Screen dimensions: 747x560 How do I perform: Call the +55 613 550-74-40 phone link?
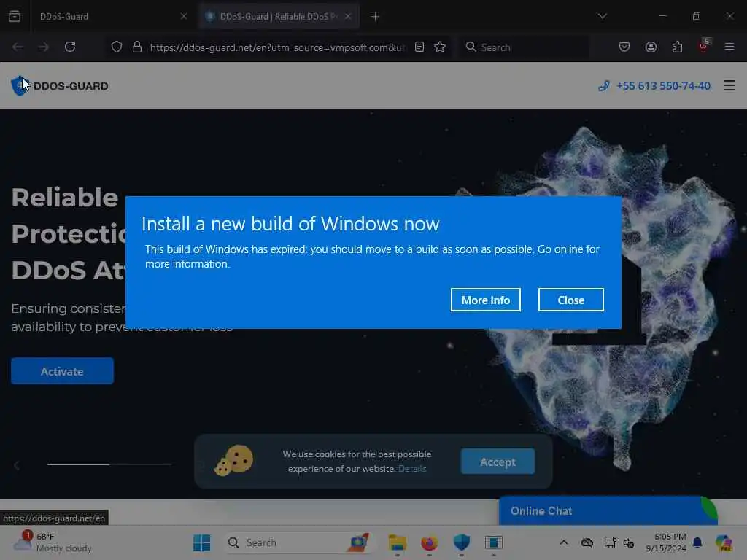(x=654, y=86)
